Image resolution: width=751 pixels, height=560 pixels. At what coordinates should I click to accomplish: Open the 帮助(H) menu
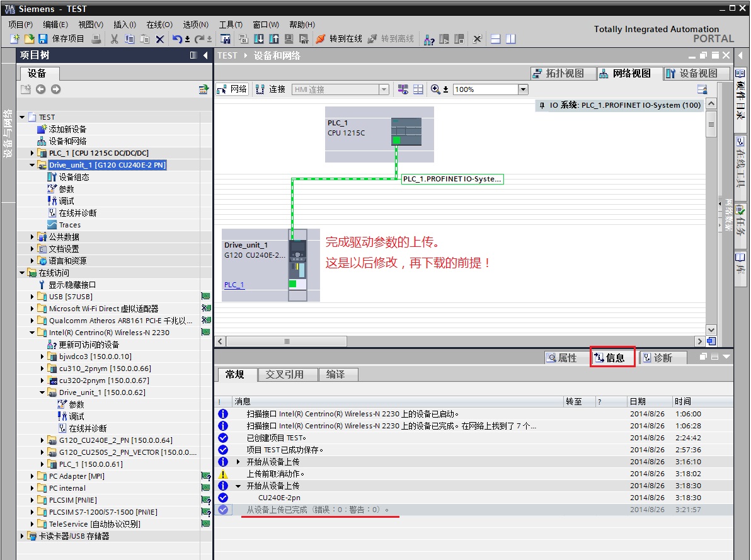(302, 25)
